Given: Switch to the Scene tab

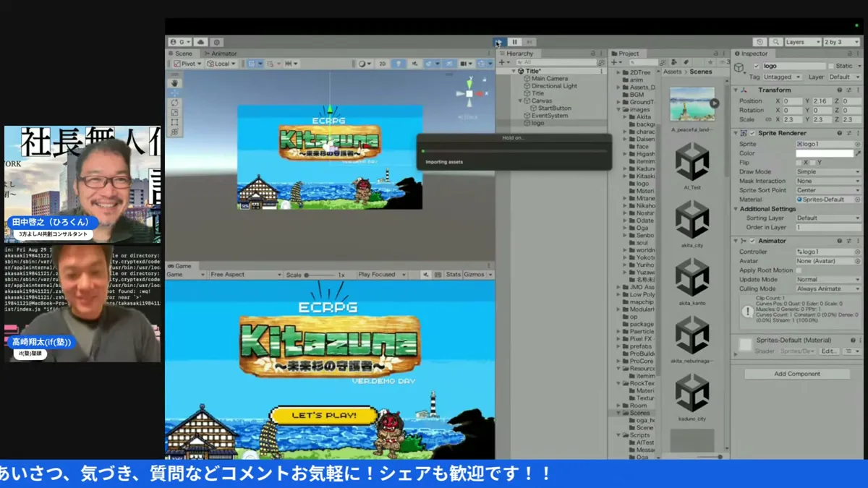Looking at the screenshot, I should click(181, 53).
